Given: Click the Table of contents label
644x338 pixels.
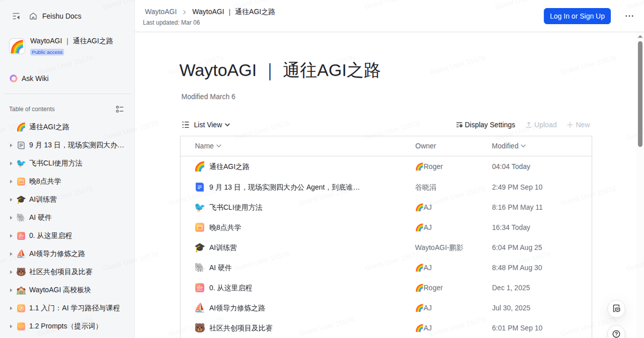Looking at the screenshot, I should pos(32,109).
